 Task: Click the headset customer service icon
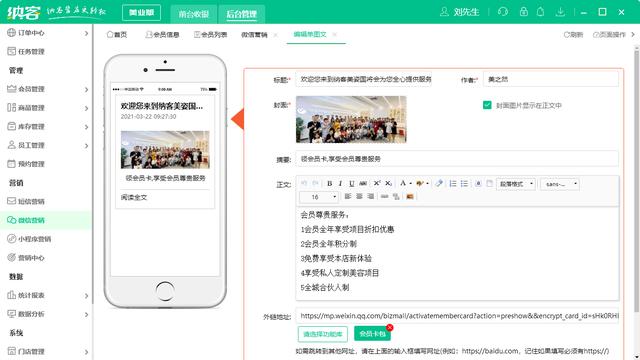[503, 12]
